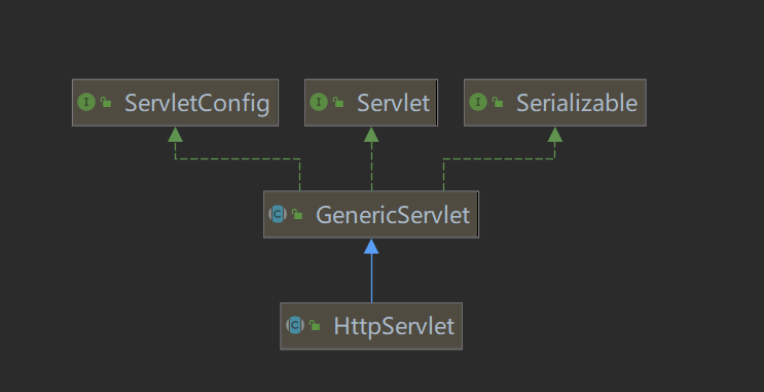Click the blue arrowhead pointing to GenericServlet
Image resolution: width=764 pixels, height=392 pixels.
(371, 246)
